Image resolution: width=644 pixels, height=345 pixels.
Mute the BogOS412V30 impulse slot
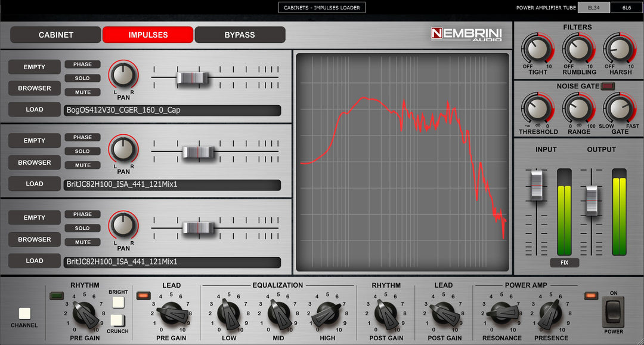82,92
